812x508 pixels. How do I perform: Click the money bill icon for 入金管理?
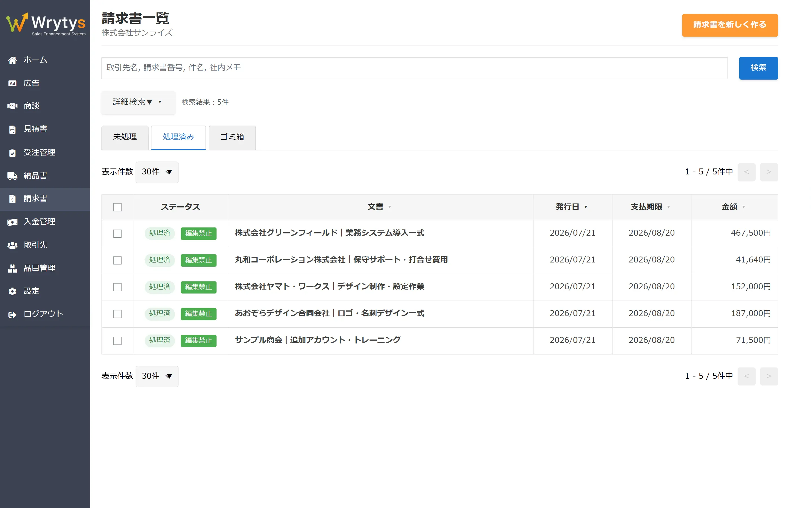point(12,222)
